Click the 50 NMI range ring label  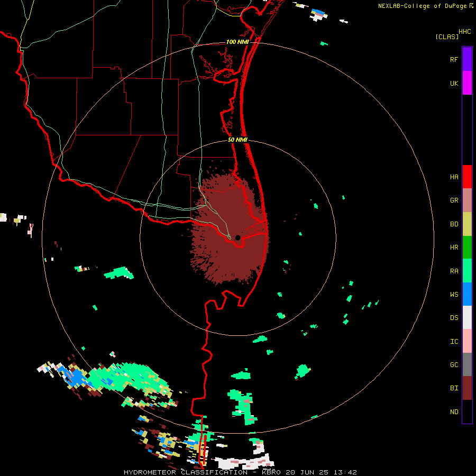(237, 140)
